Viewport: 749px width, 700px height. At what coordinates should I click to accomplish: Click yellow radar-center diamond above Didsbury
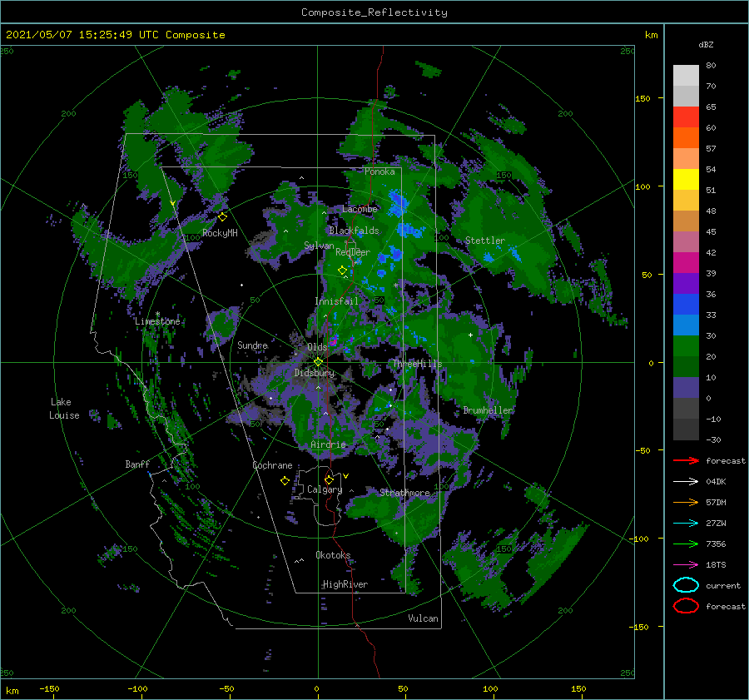point(318,362)
